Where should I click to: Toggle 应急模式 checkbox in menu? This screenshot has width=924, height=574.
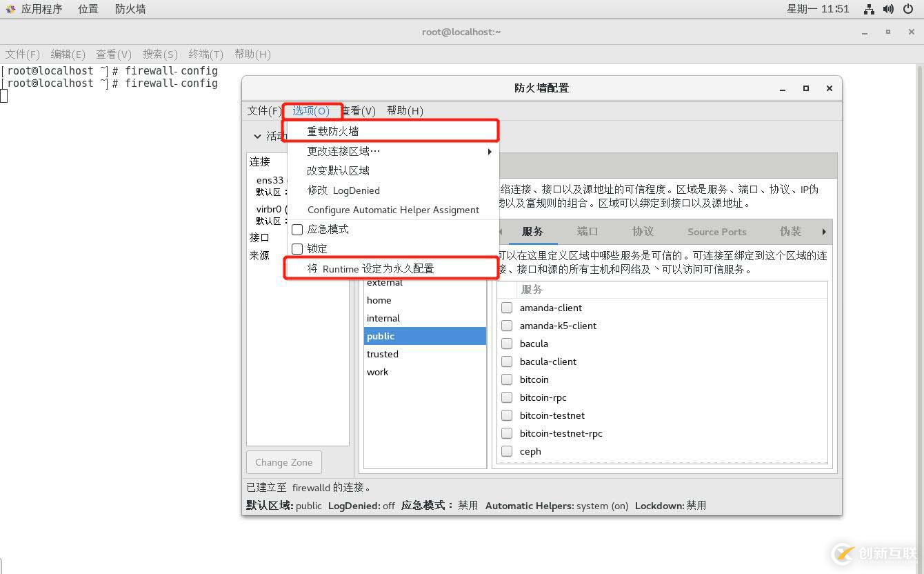coord(297,229)
